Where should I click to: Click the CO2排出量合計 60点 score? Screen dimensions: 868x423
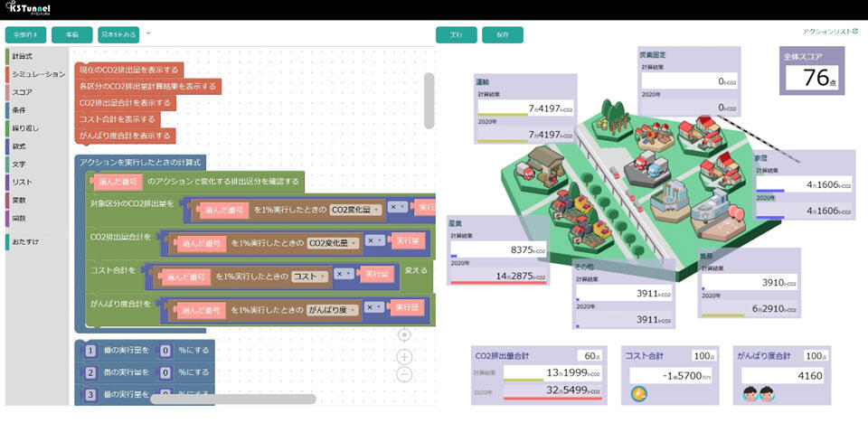589,355
